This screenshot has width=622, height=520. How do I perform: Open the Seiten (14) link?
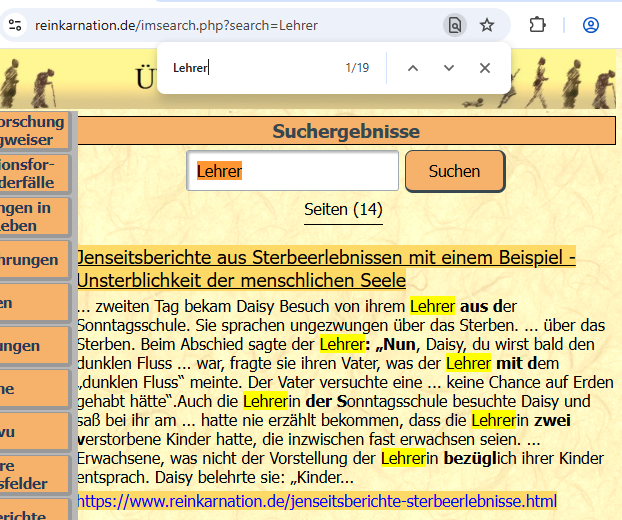[x=343, y=210]
